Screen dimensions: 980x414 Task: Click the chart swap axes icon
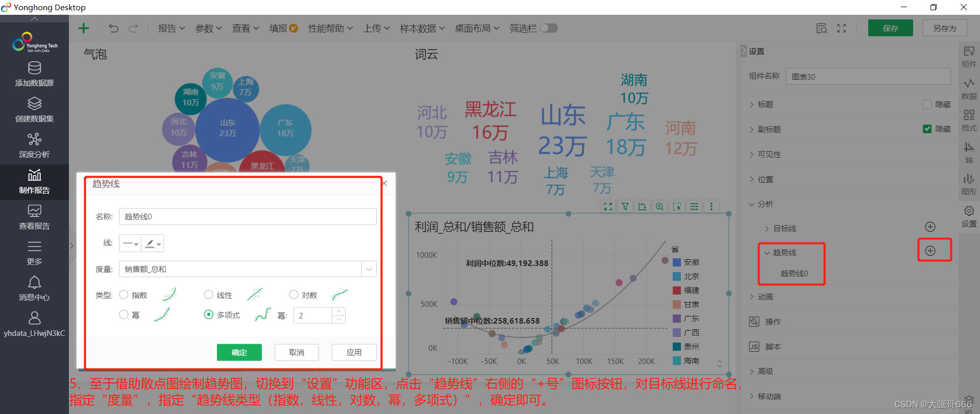642,206
